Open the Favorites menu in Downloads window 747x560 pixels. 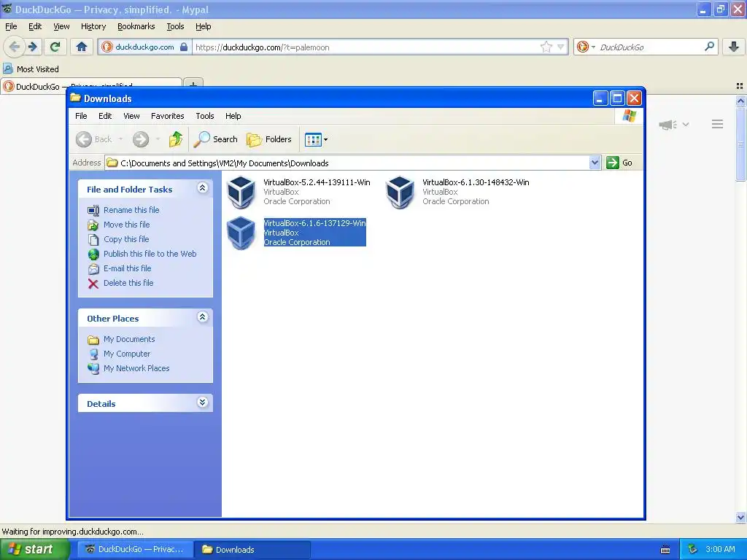click(168, 116)
